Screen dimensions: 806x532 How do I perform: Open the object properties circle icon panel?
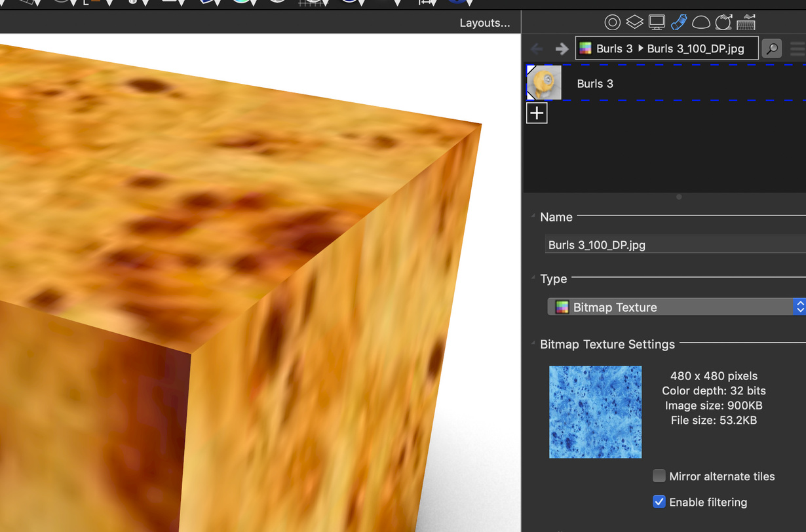(612, 22)
